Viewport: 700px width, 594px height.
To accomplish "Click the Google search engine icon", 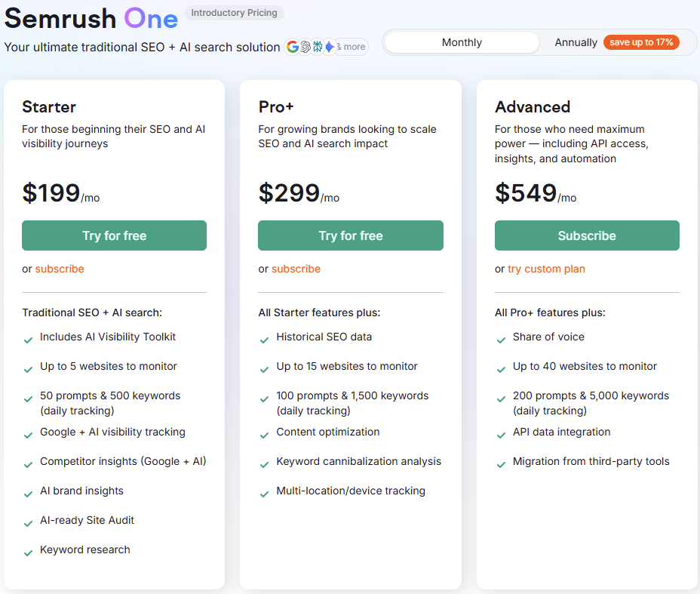I will 292,47.
